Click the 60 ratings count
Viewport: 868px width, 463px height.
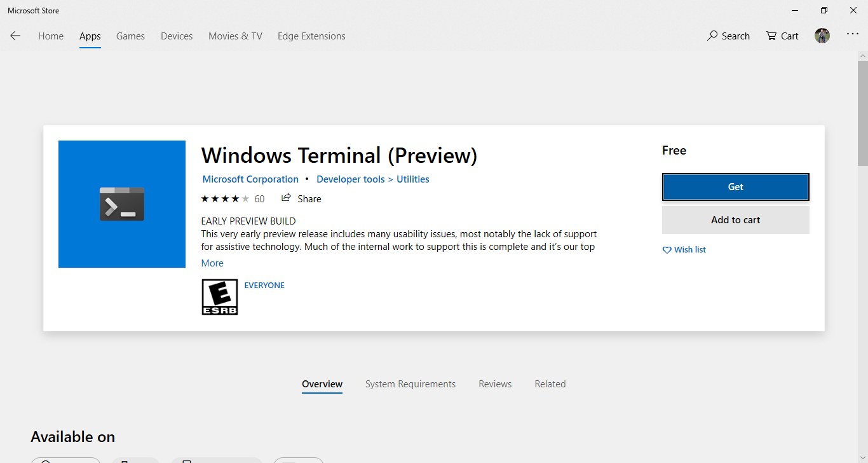click(259, 199)
